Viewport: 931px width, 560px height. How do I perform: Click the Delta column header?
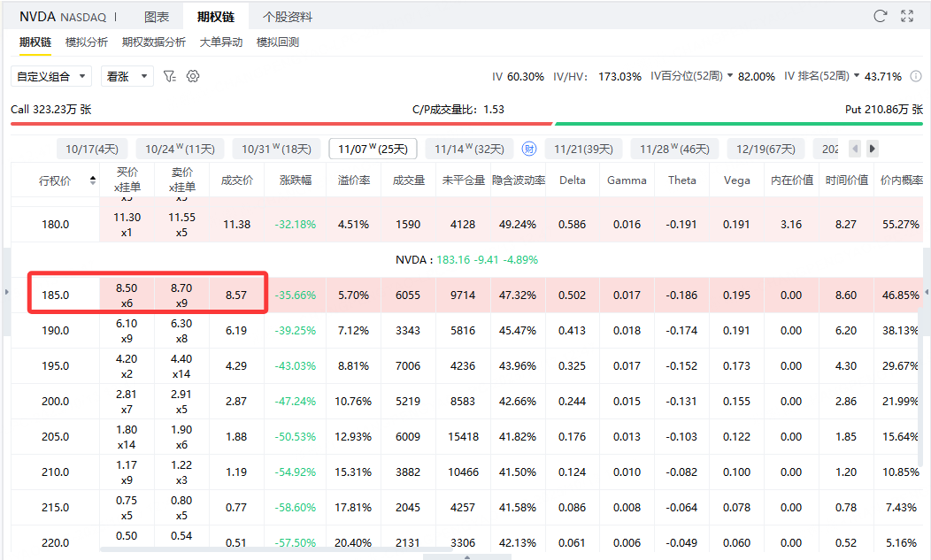573,180
